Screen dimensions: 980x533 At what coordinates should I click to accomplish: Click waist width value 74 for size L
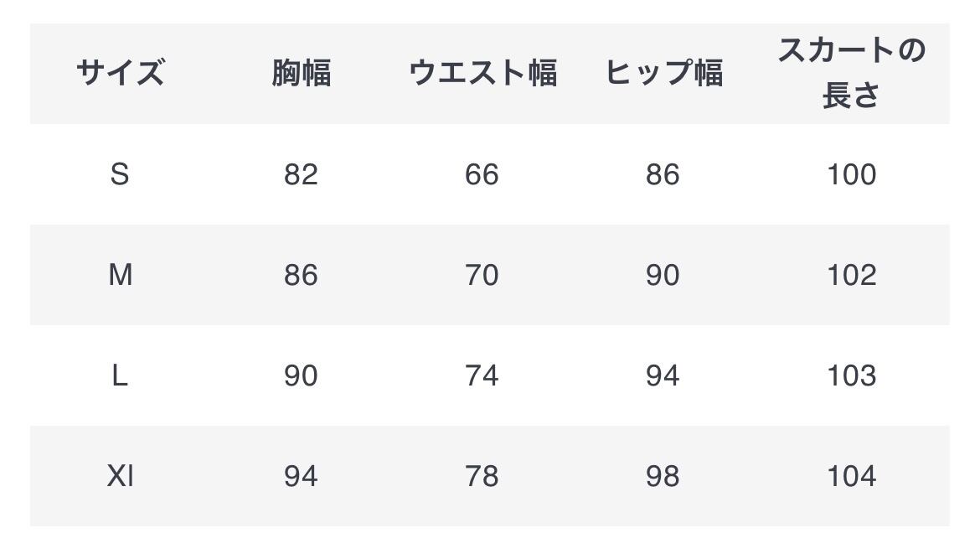(x=482, y=375)
